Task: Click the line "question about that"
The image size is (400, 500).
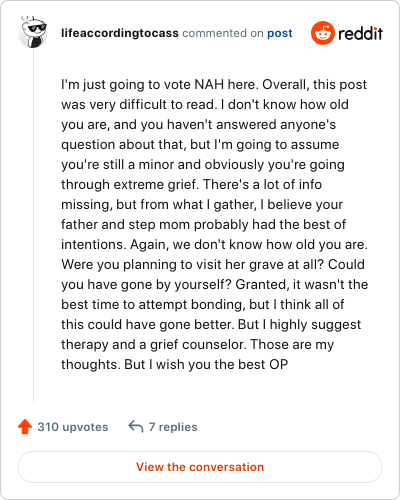Action: (200, 145)
